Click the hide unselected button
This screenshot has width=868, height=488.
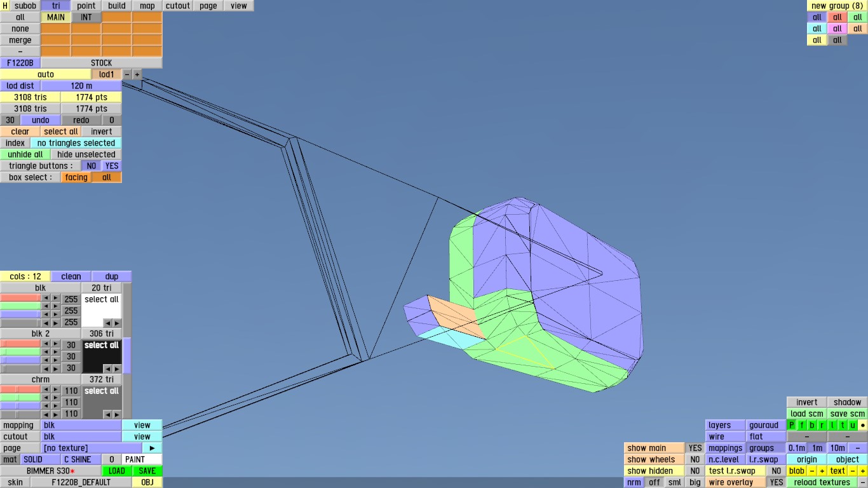click(x=86, y=154)
